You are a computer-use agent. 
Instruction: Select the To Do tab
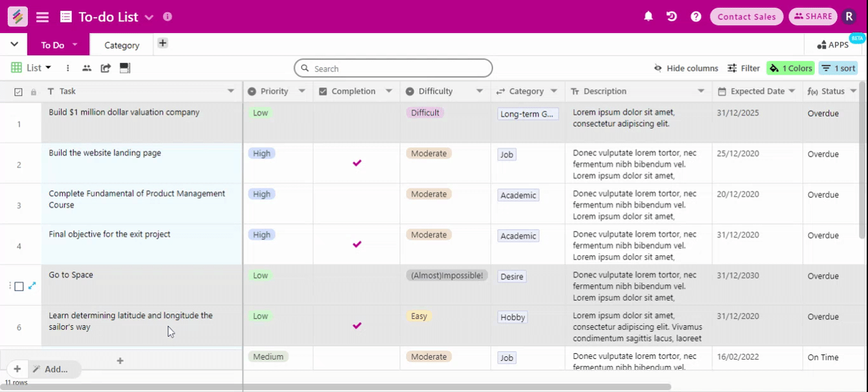click(x=53, y=45)
